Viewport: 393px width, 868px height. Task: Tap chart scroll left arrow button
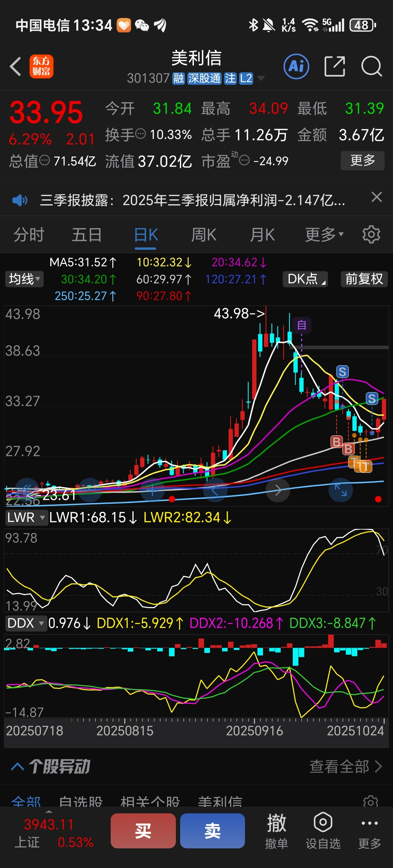tap(215, 490)
